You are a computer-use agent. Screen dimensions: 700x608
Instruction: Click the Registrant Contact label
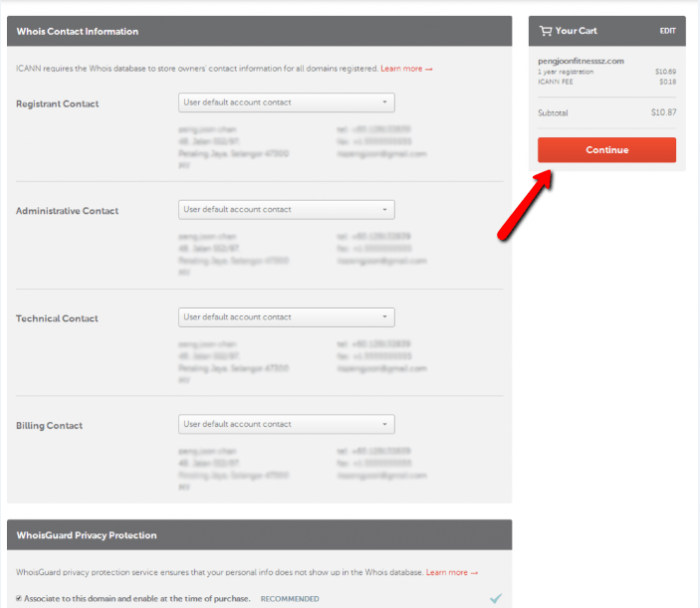tap(58, 103)
